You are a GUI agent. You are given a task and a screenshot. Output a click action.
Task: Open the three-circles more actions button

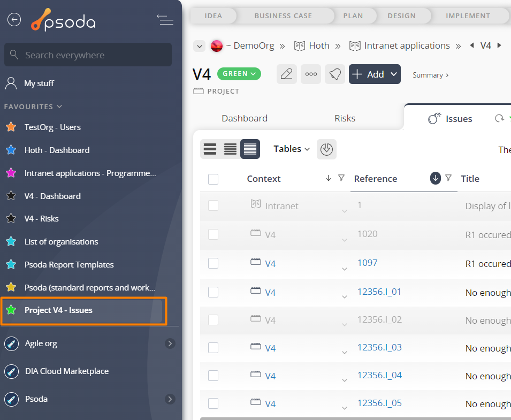click(311, 74)
